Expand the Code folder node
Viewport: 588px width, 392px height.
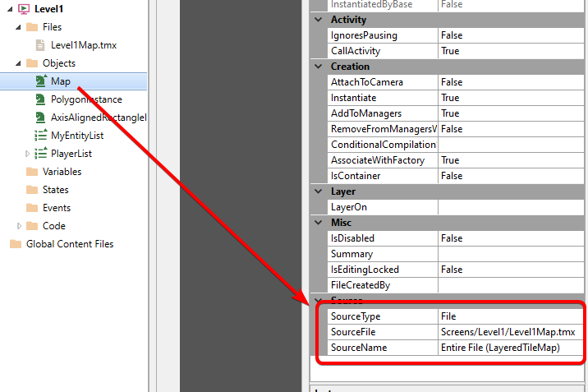20,226
